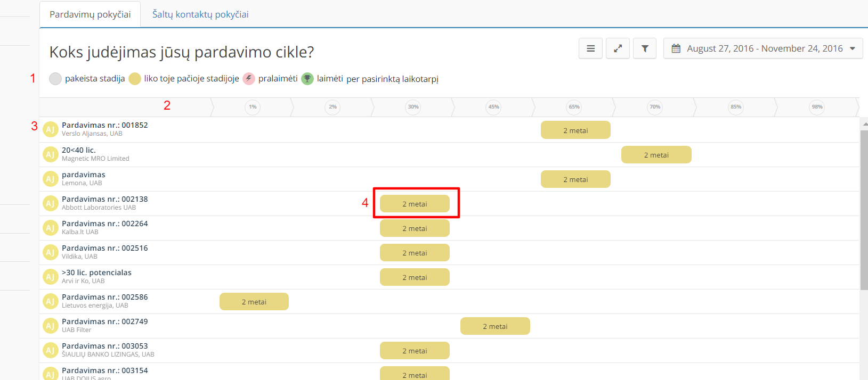Viewport: 868px width, 380px height.
Task: Open the list view menu button
Action: [590, 48]
